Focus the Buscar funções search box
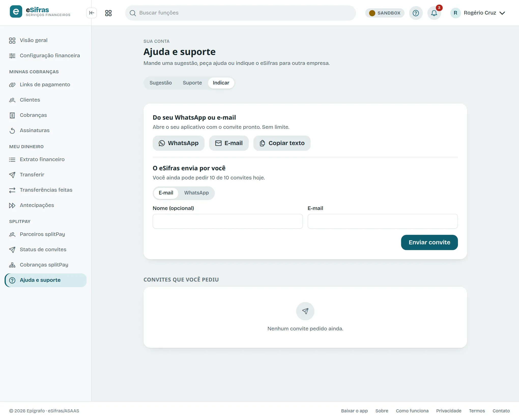The height and width of the screenshot is (420, 519). click(x=240, y=13)
